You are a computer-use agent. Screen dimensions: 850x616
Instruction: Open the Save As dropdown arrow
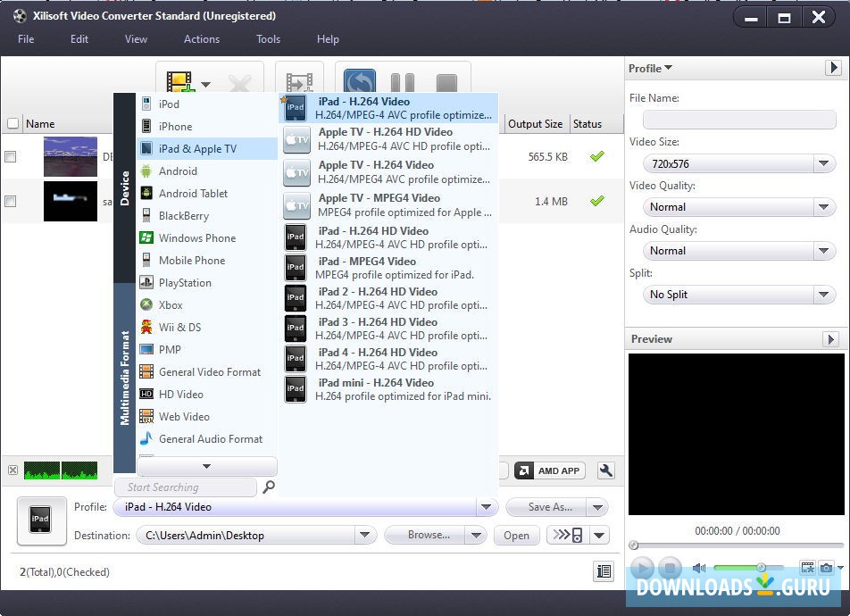pyautogui.click(x=598, y=508)
